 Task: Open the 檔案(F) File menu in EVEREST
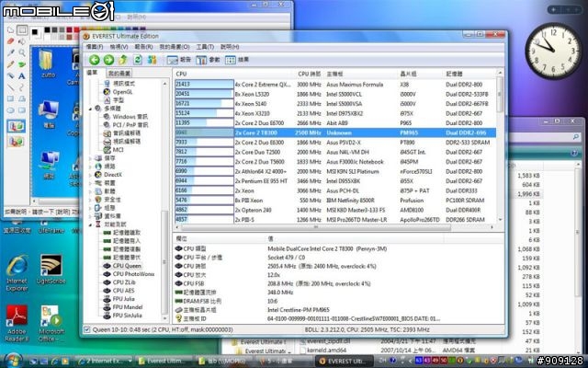click(95, 47)
